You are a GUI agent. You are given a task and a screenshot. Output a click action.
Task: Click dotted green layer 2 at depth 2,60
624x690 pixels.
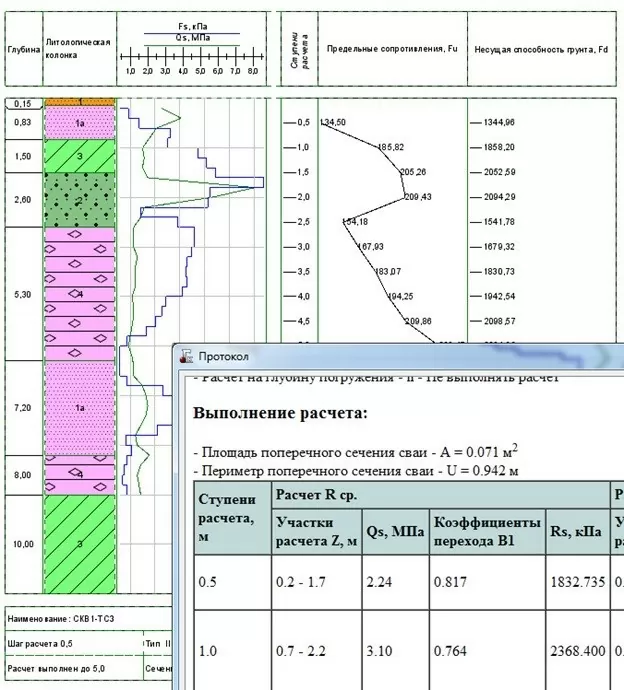pos(80,200)
